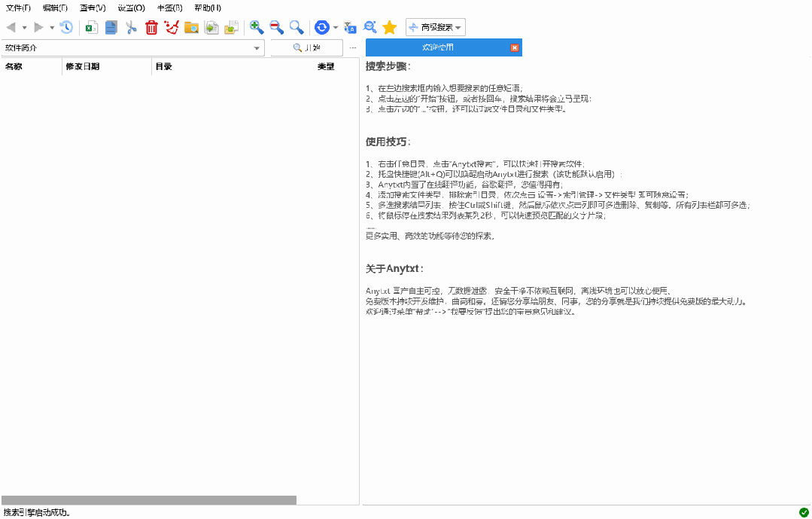Open the search history clock icon
Image resolution: width=812 pixels, height=519 pixels.
66,27
